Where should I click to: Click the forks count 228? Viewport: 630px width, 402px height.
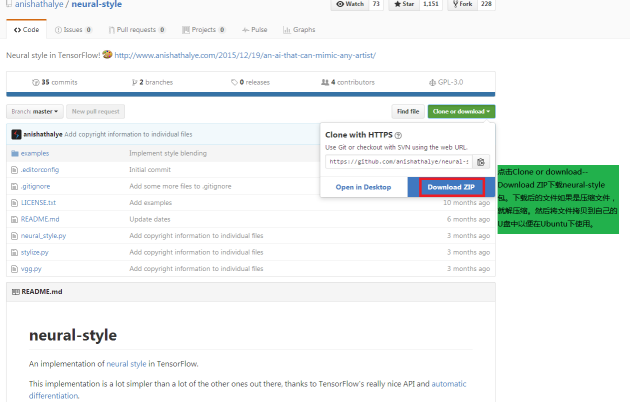tap(486, 4)
